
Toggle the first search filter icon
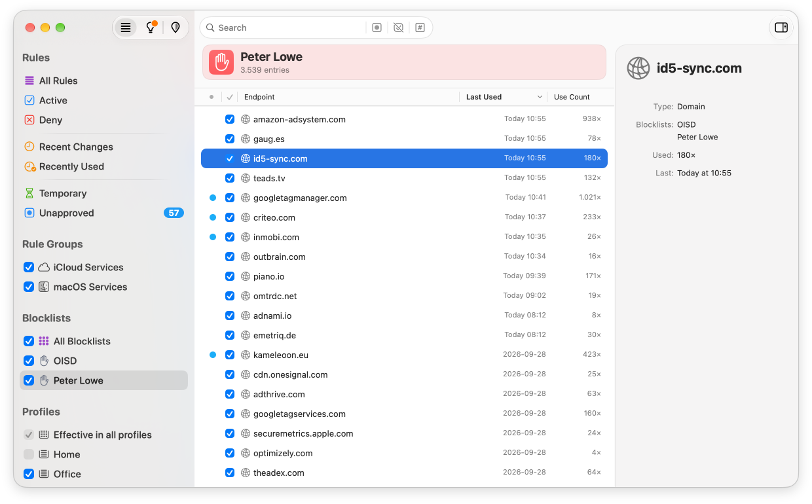point(377,27)
